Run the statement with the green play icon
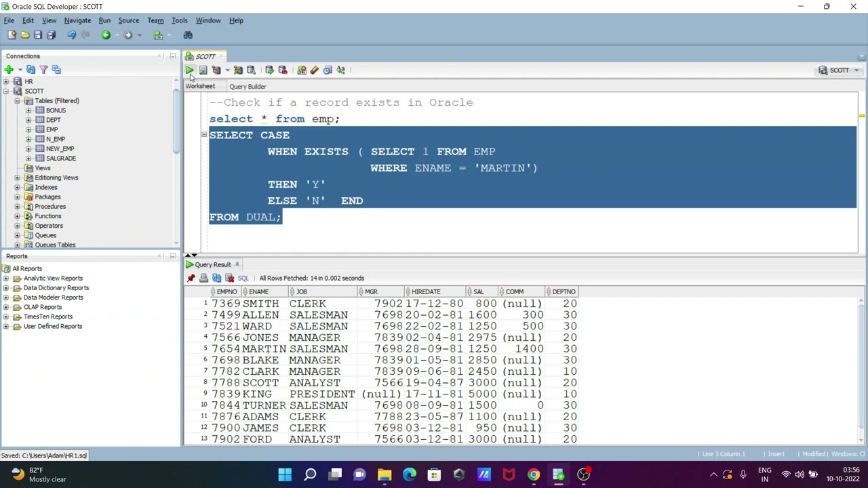The height and width of the screenshot is (488, 868). (x=189, y=70)
